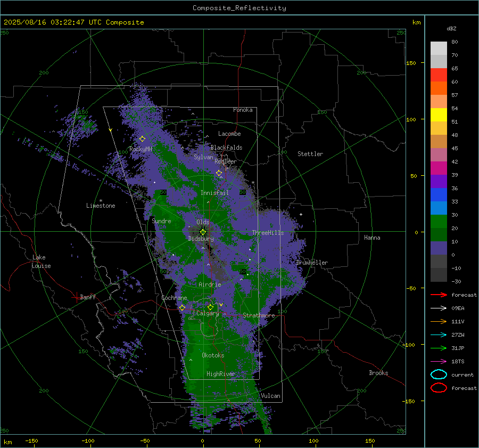Click the red forecast ellipse icon
479x448 pixels.
tap(439, 388)
